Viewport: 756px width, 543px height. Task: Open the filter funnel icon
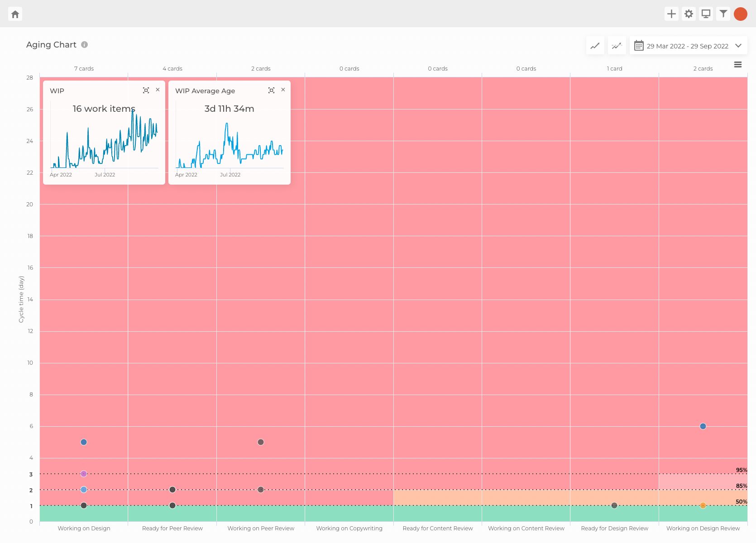pos(723,14)
